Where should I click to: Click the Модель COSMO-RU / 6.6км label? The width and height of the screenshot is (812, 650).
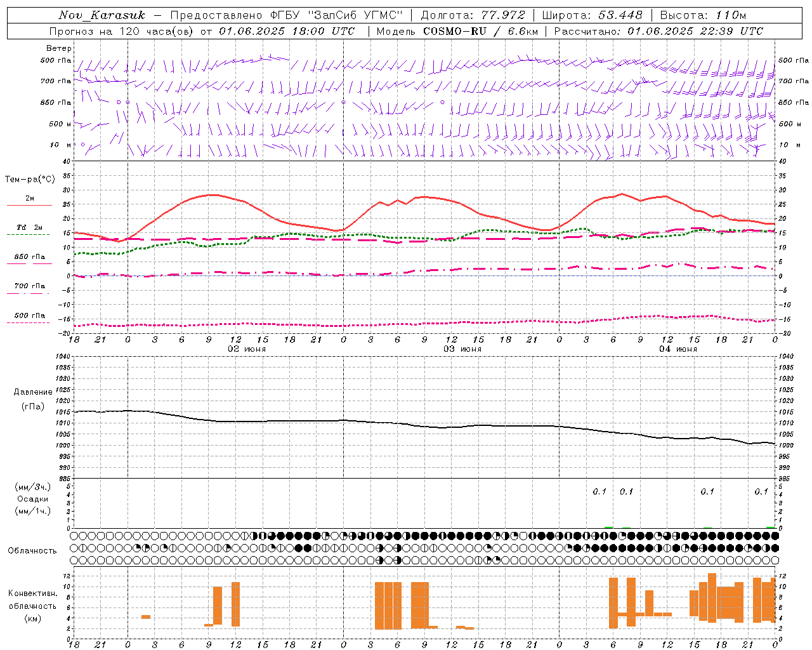[457, 31]
